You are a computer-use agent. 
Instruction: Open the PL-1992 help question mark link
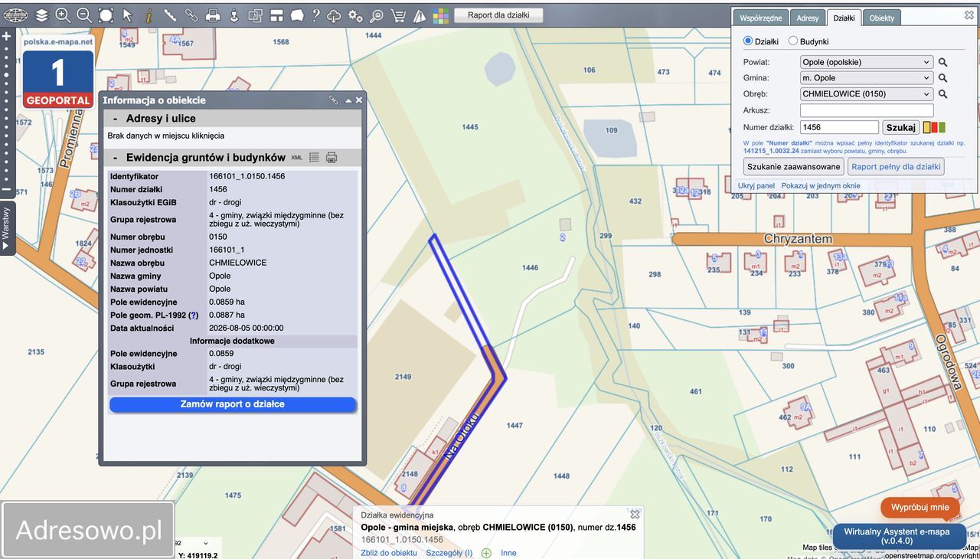(x=194, y=315)
